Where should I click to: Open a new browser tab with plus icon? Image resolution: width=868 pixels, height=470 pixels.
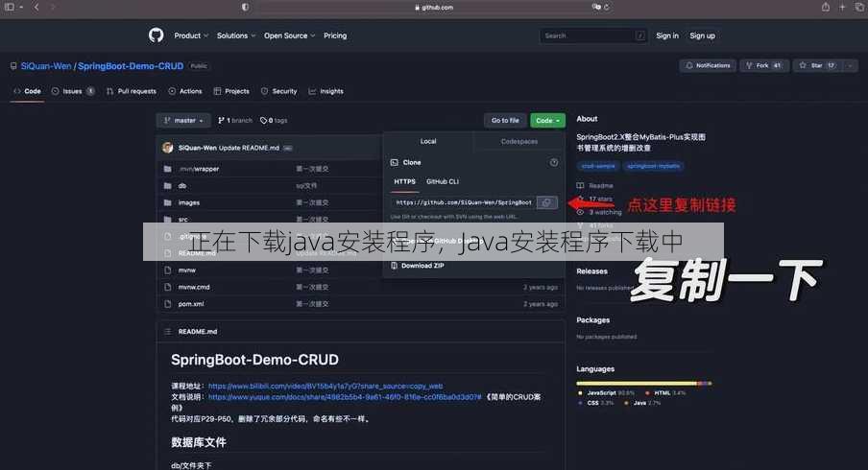pyautogui.click(x=842, y=7)
